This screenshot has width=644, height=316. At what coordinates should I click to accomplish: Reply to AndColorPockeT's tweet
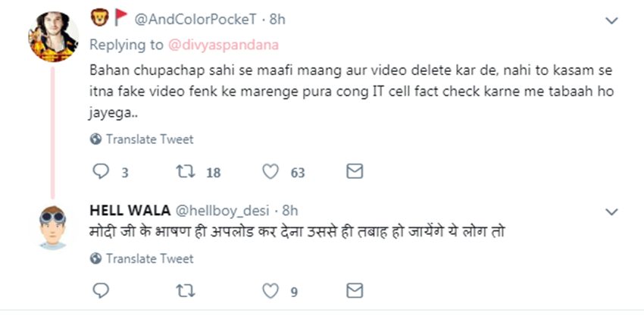(101, 172)
